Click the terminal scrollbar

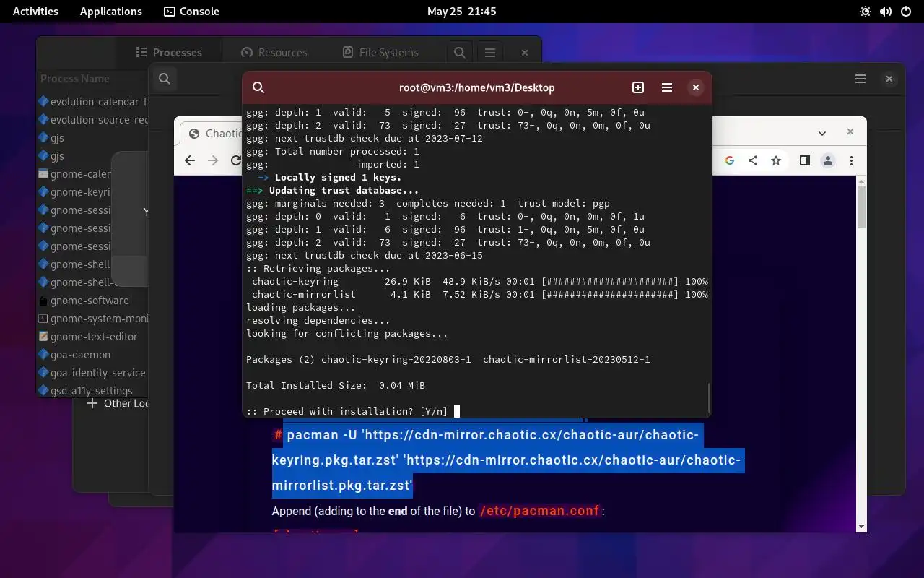coord(709,397)
